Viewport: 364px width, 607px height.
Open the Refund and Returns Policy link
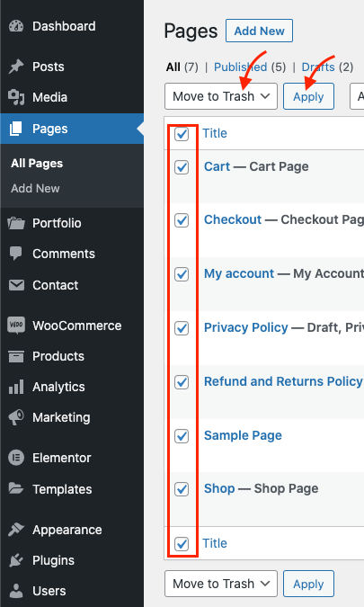(x=283, y=381)
